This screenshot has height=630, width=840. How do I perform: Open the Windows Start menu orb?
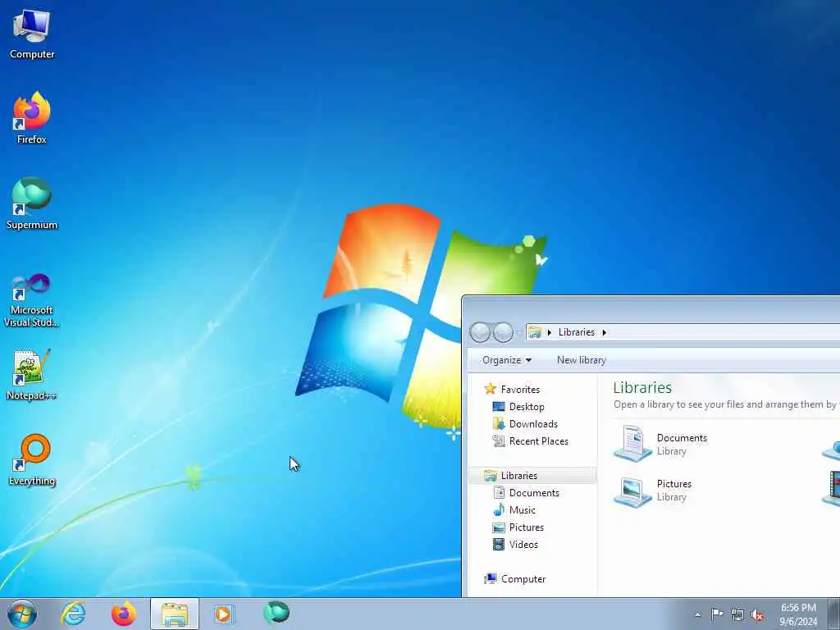(x=22, y=614)
